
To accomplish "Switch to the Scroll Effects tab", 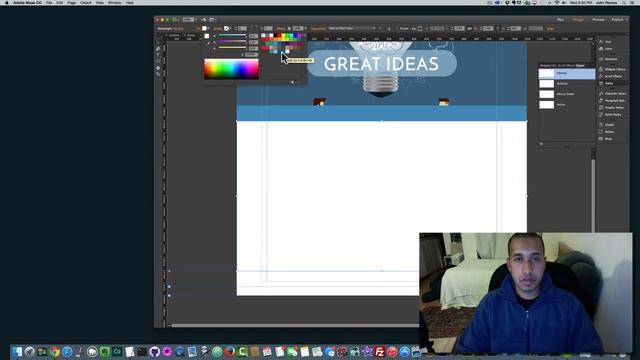I will coord(566,65).
